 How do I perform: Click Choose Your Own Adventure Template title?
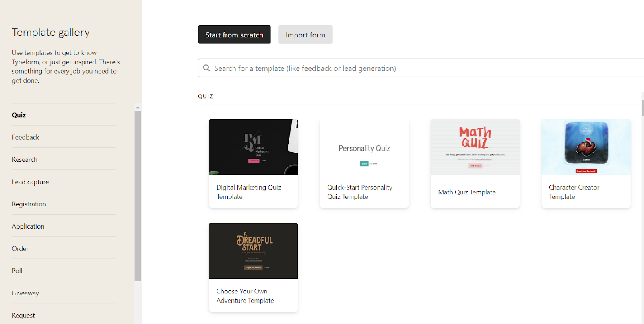245,296
